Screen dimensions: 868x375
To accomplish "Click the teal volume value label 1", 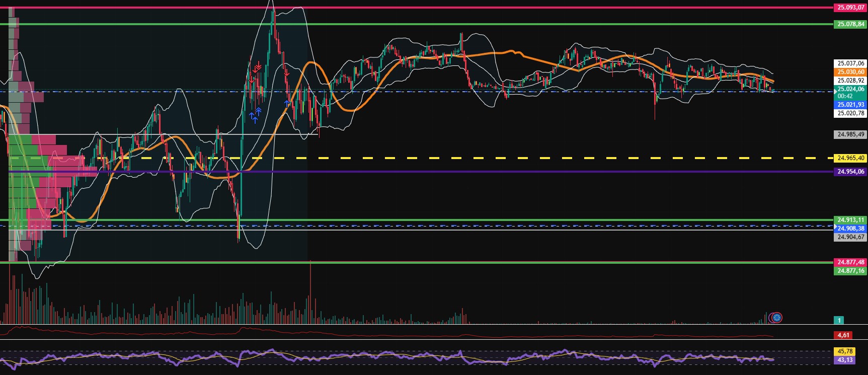I will [839, 320].
